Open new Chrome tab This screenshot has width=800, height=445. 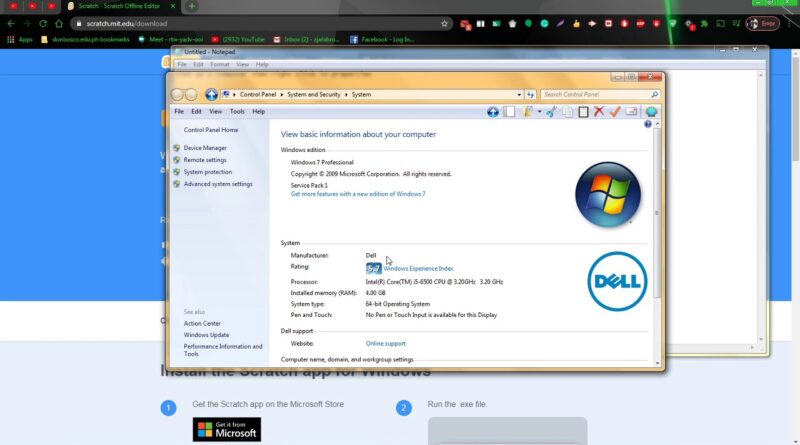tap(191, 6)
